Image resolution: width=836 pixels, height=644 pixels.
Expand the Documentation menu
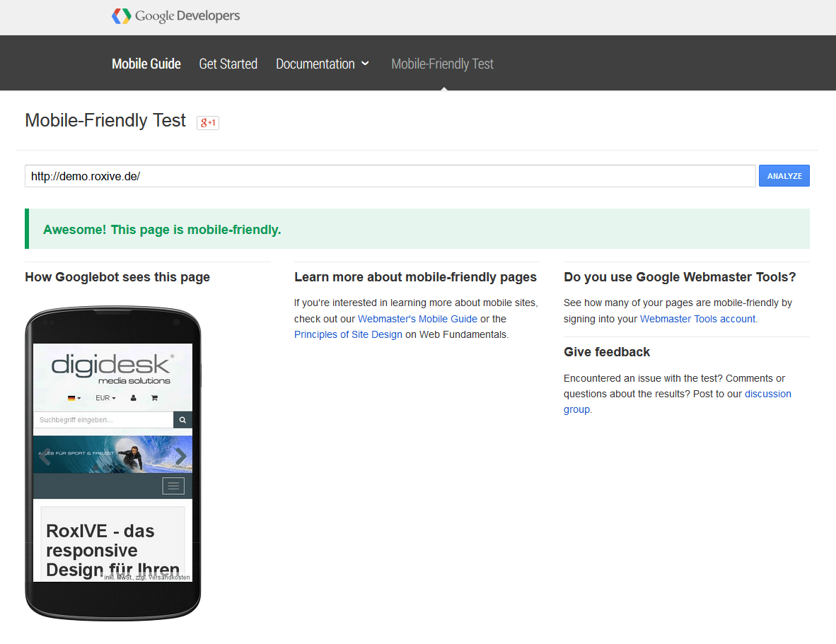click(323, 64)
